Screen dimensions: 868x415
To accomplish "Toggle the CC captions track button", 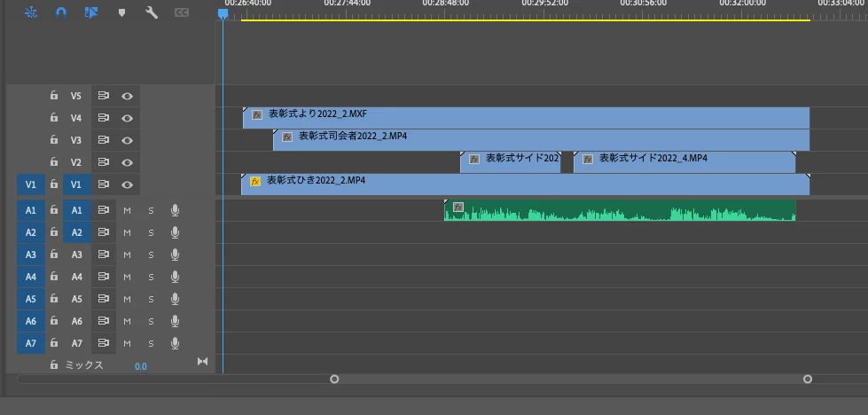I will coord(182,12).
